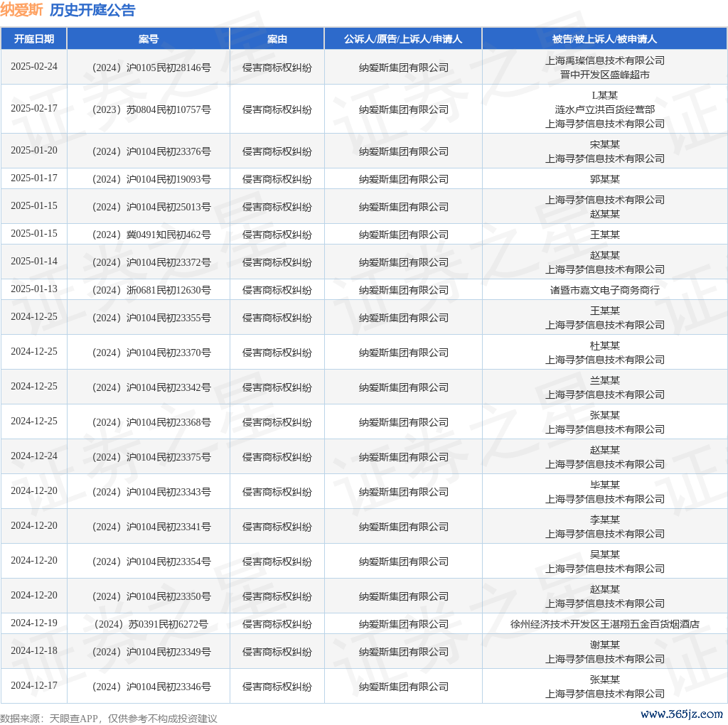Screen dimensions: 728x725
Task: Click date cell 2025-01-17
Action: (x=34, y=178)
